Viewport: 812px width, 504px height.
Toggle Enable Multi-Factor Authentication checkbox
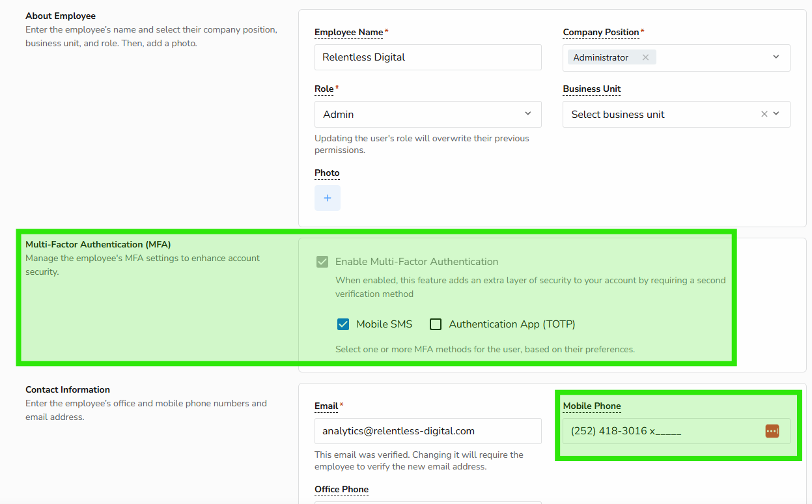322,262
